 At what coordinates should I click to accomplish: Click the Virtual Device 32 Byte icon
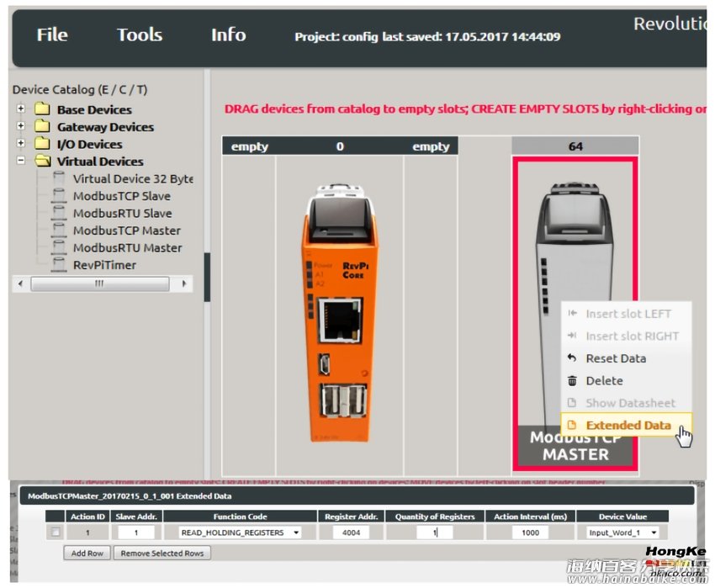tap(59, 178)
